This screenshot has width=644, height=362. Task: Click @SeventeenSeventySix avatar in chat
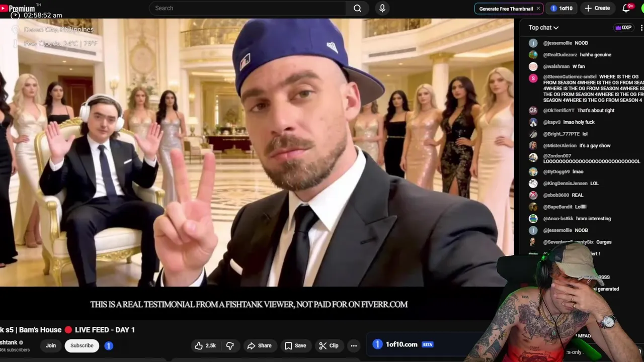coord(533,242)
